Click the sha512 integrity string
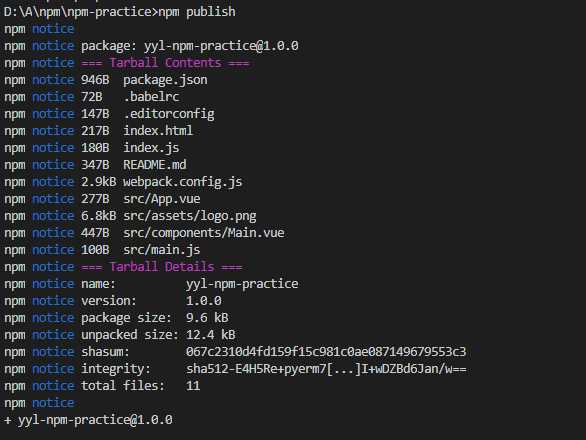 [x=326, y=369]
